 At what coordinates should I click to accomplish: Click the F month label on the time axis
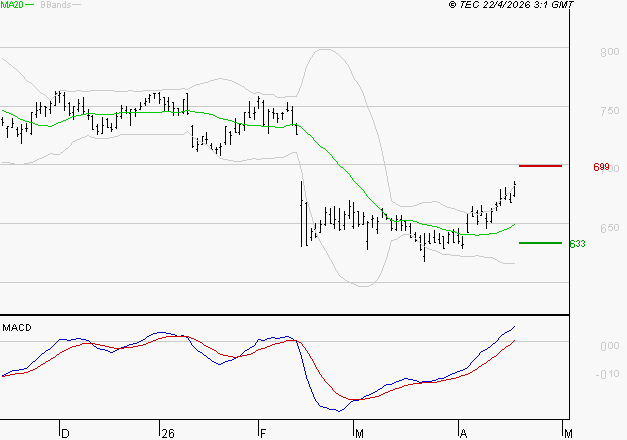coord(263,433)
